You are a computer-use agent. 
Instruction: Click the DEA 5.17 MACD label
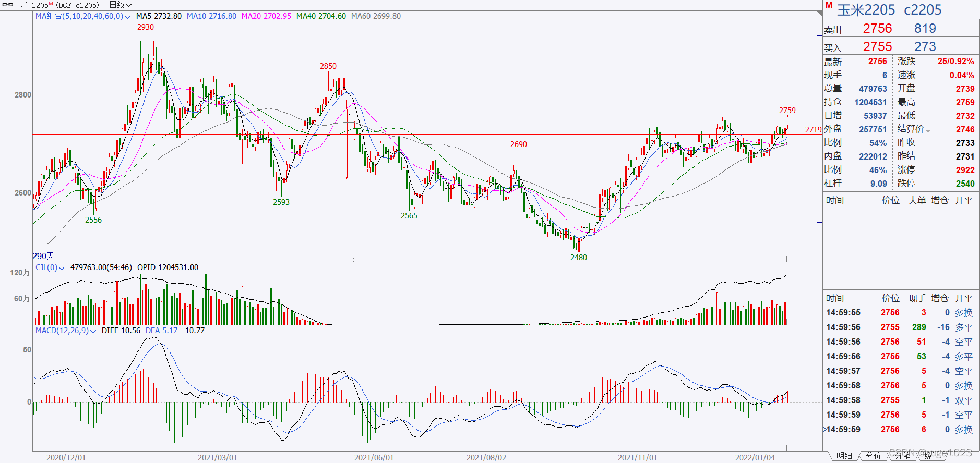pos(161,331)
